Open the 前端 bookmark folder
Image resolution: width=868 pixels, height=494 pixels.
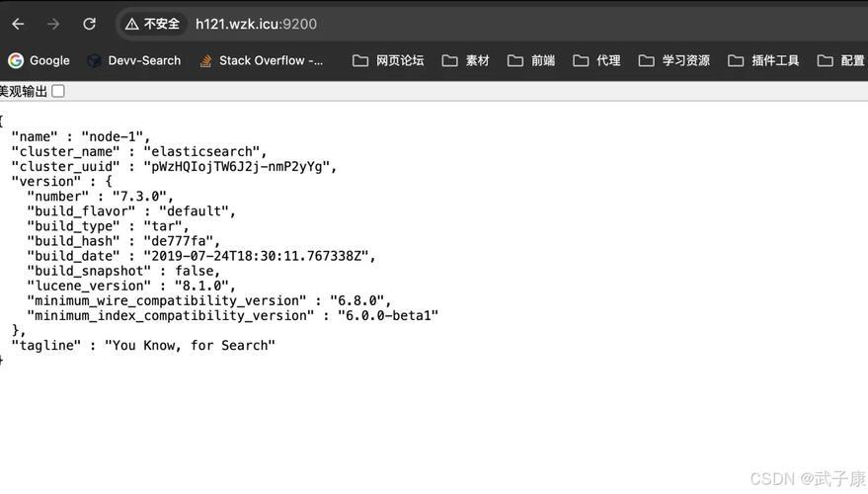click(531, 60)
